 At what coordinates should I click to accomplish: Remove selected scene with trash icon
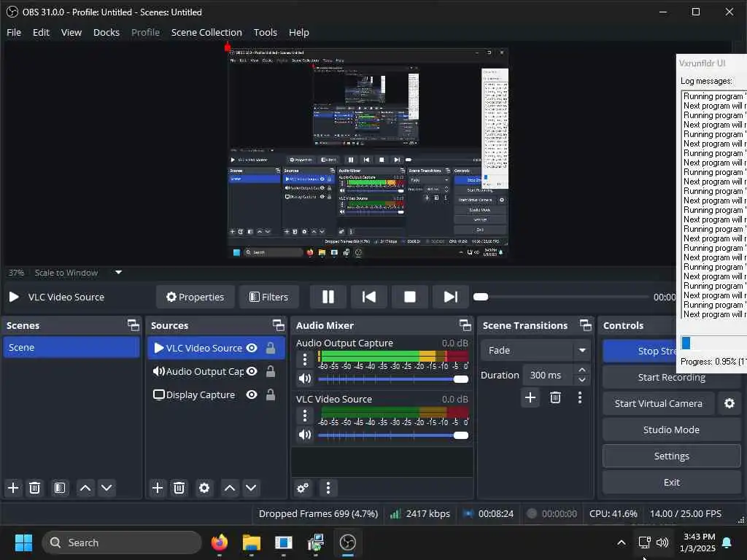pyautogui.click(x=35, y=488)
